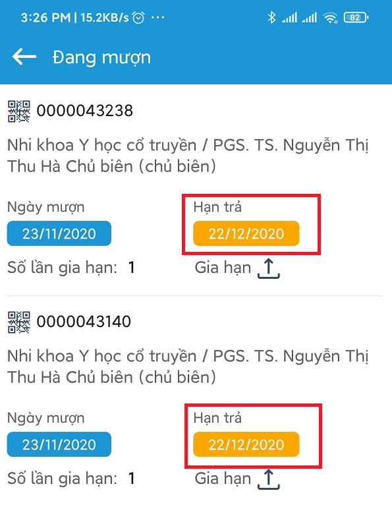Tap the three-dots icon in the status bar
Screen dimensions: 392x532
click(158, 17)
